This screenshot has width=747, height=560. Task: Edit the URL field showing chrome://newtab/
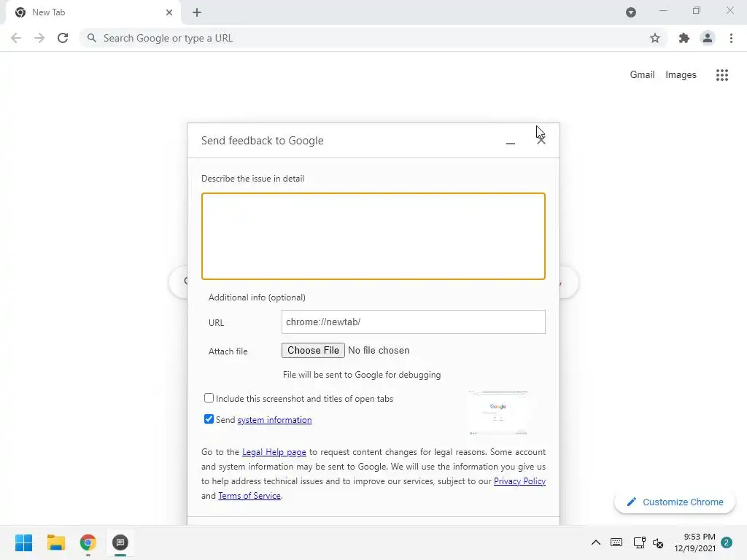tap(414, 322)
